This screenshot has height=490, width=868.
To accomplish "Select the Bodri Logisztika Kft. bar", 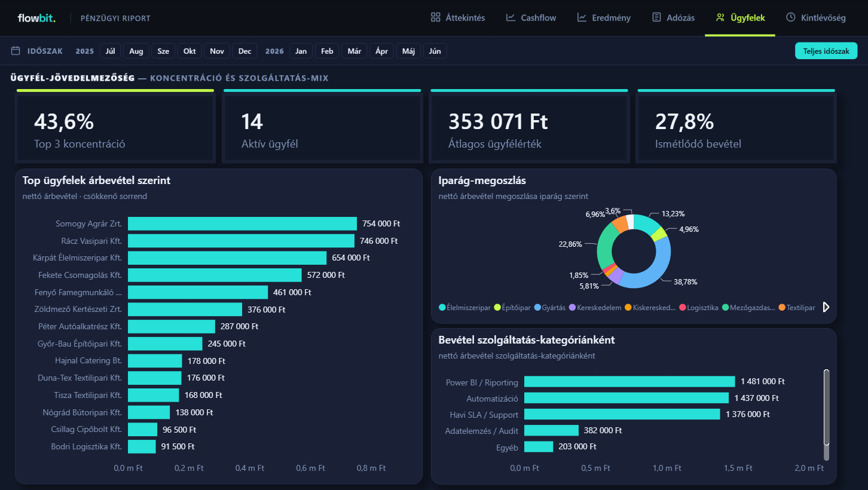I will tap(142, 446).
